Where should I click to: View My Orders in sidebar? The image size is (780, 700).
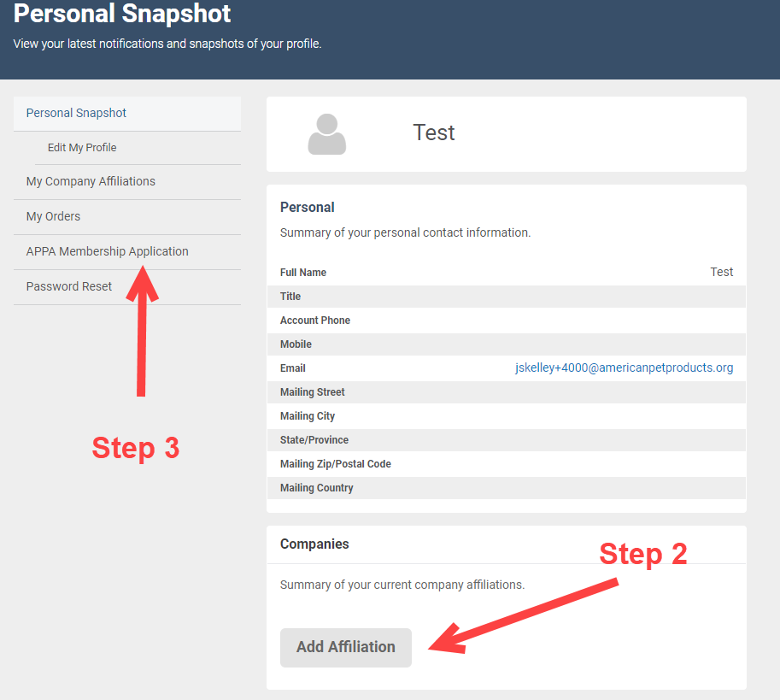click(53, 216)
